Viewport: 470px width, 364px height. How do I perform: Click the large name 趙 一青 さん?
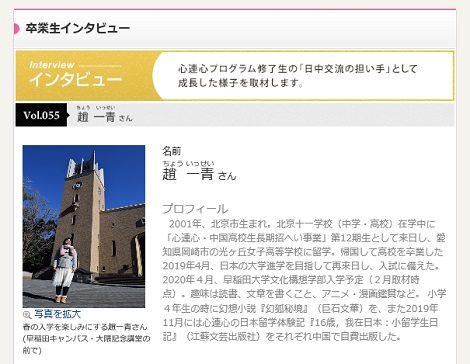pos(199,174)
